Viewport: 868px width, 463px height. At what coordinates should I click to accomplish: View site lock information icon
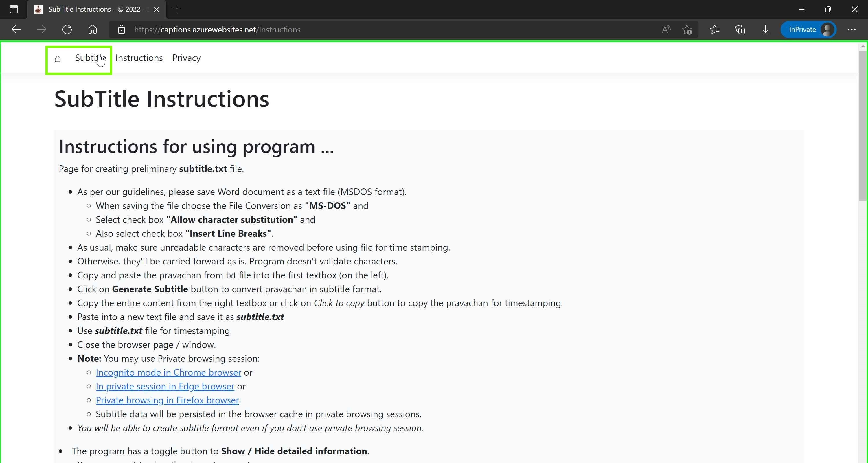click(121, 30)
